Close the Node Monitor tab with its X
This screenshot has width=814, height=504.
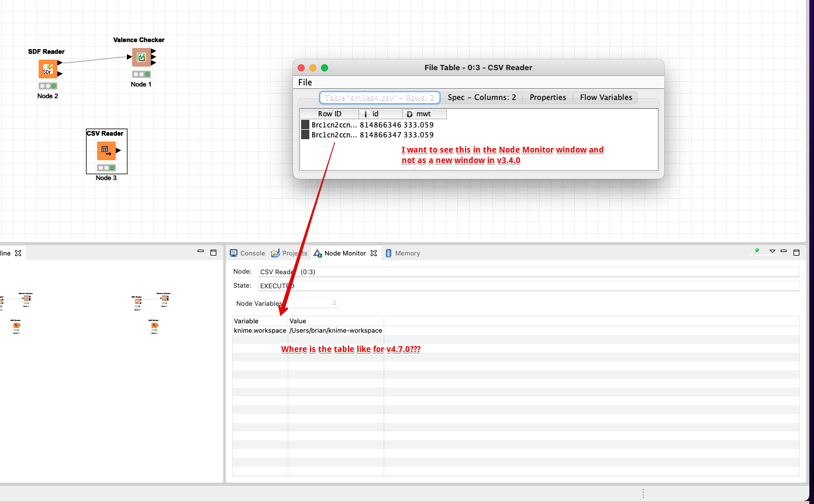coord(374,253)
